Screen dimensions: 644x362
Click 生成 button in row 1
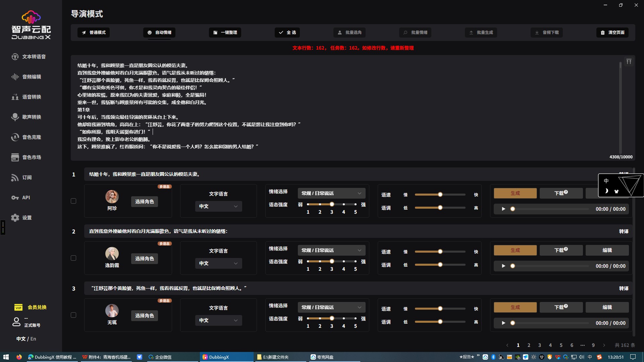tap(515, 193)
